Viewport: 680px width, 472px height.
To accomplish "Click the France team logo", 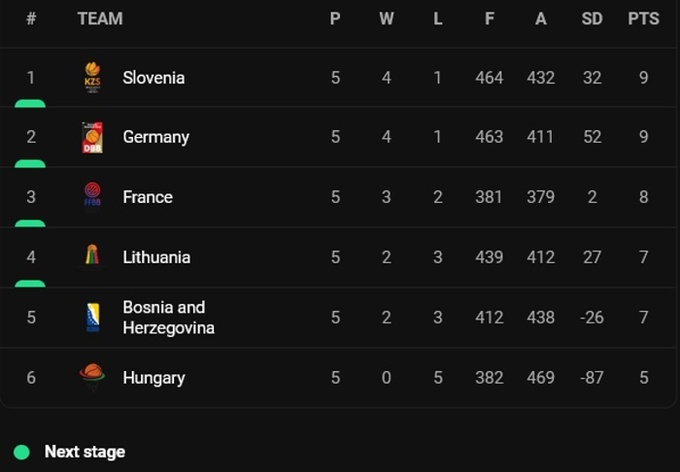I will click(x=92, y=197).
